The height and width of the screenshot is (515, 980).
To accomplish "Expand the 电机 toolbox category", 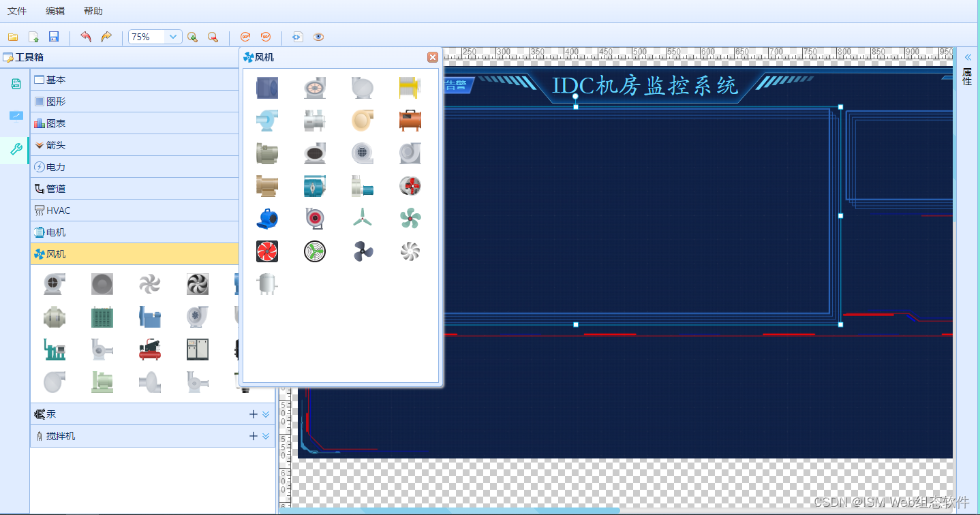I will click(x=136, y=232).
